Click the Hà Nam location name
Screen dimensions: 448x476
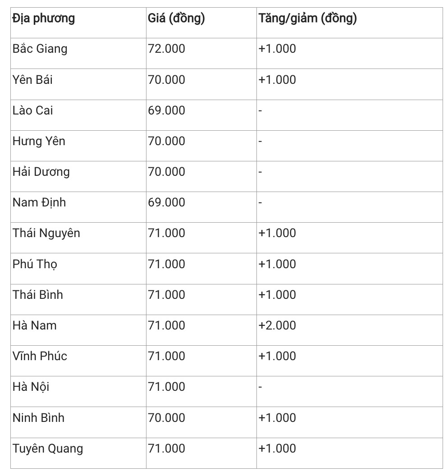35,325
